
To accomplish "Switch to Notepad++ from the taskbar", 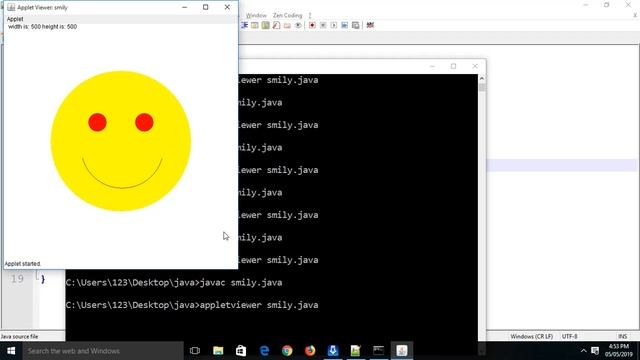I will (356, 351).
